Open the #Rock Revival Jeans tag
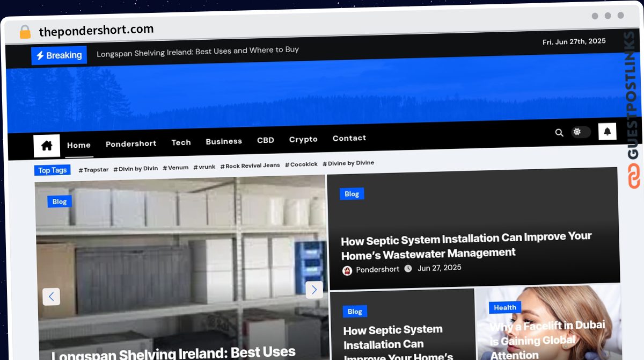The height and width of the screenshot is (360, 644). [250, 165]
